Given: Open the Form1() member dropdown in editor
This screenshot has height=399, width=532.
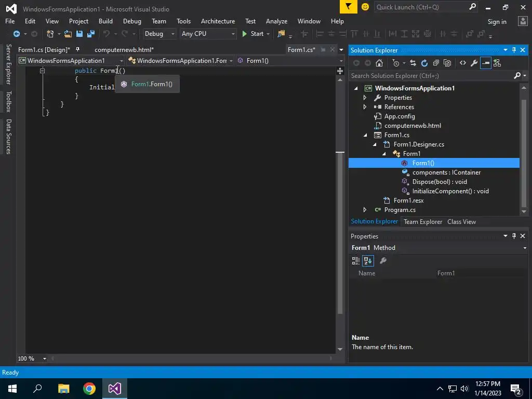Looking at the screenshot, I should click(290, 61).
